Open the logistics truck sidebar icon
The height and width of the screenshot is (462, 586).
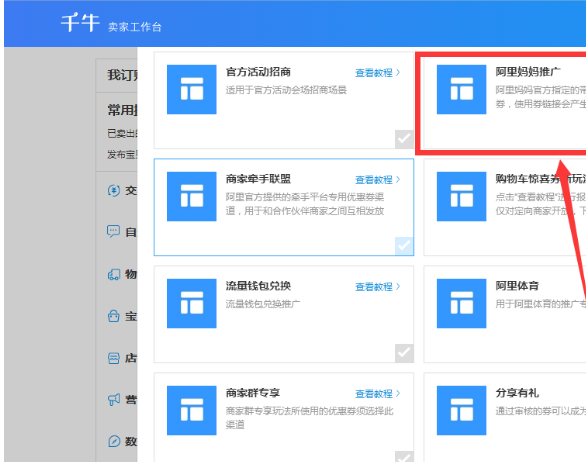point(114,275)
